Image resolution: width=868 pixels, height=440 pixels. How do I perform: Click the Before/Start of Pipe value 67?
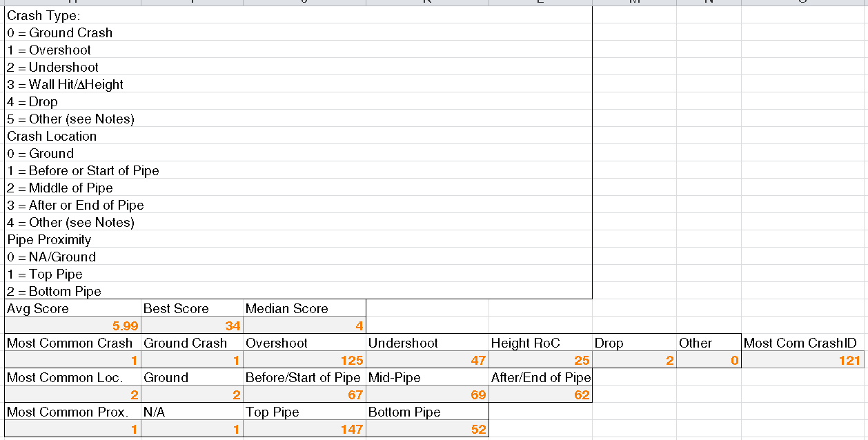[304, 394]
